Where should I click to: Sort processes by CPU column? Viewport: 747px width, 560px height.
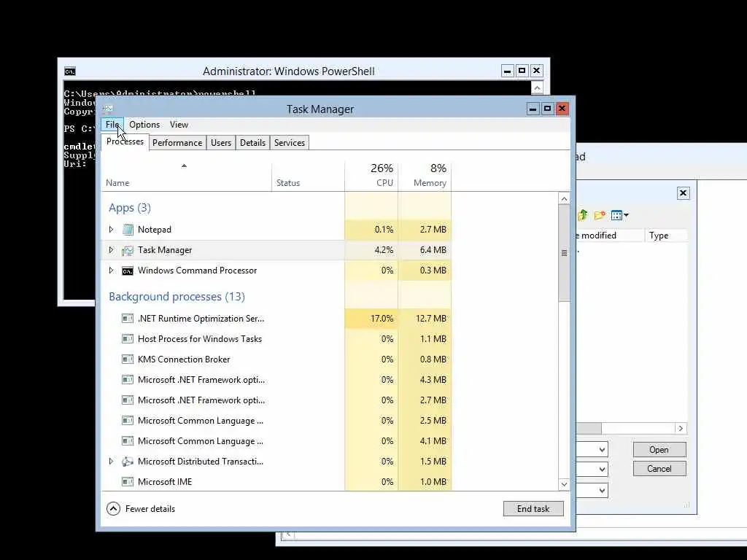click(x=371, y=176)
